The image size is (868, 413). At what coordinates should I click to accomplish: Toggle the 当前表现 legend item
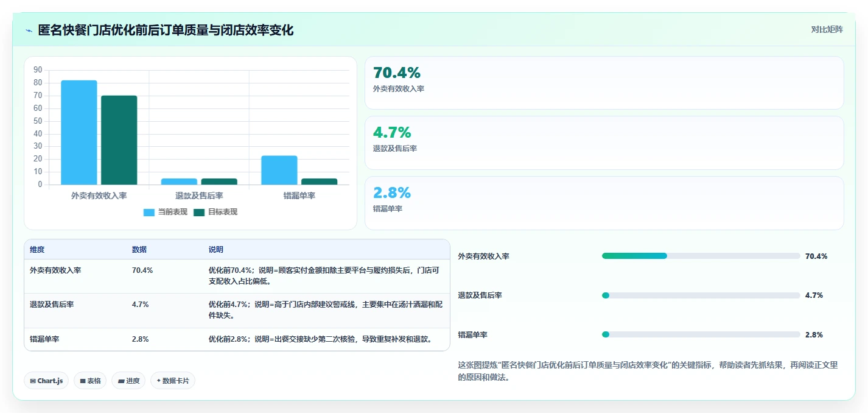click(x=165, y=212)
